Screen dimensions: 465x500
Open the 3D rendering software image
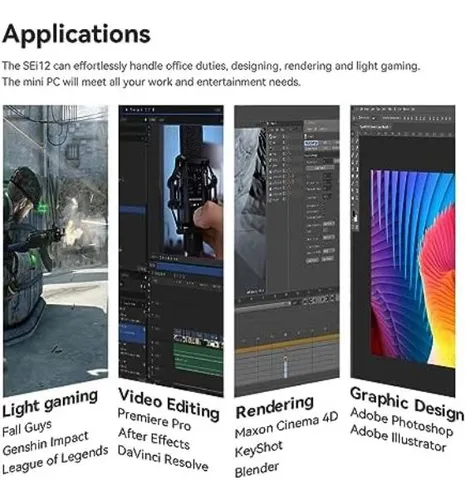tap(287, 251)
